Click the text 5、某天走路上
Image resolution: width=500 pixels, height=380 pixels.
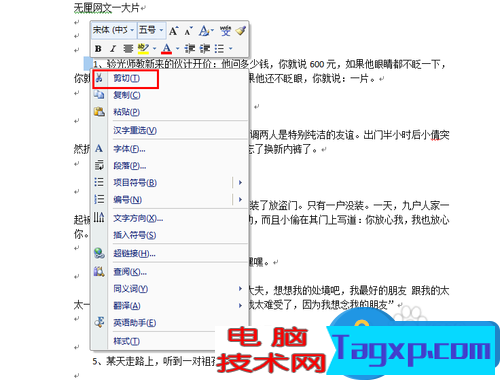[123, 361]
